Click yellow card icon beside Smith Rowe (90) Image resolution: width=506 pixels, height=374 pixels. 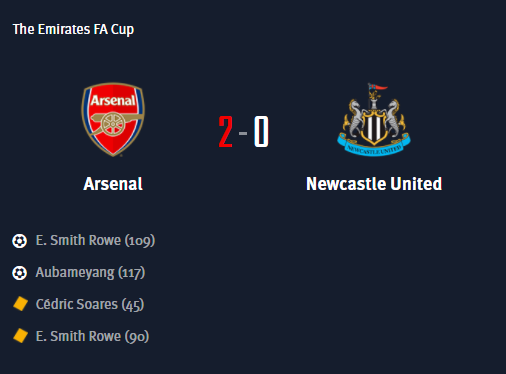tap(20, 336)
